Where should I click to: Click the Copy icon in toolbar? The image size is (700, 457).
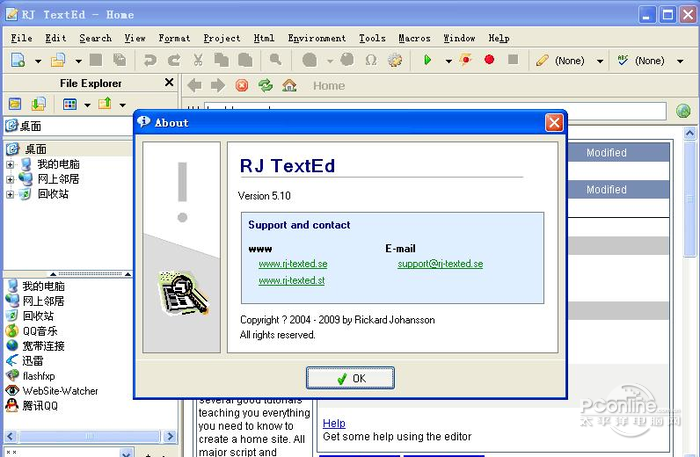pyautogui.click(x=221, y=60)
